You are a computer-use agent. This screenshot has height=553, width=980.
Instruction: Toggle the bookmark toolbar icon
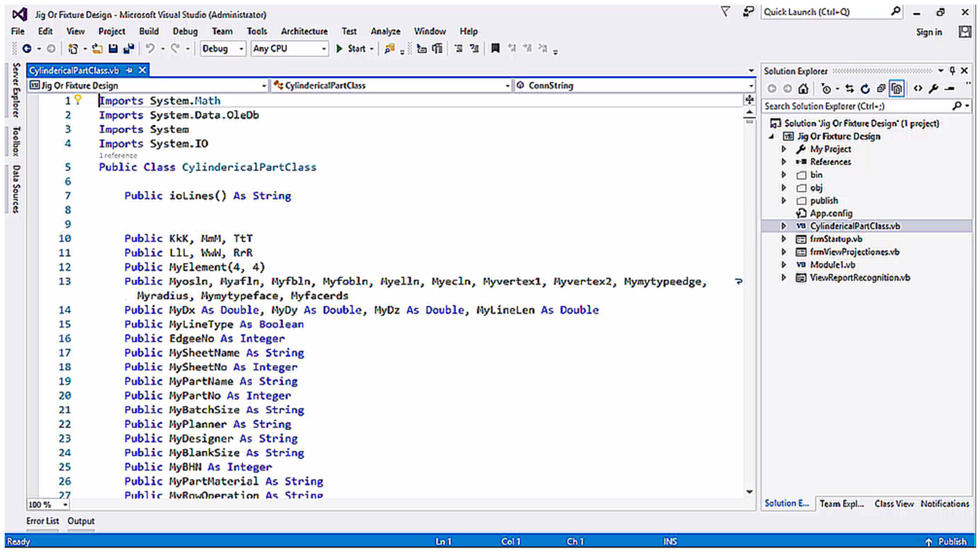point(495,48)
